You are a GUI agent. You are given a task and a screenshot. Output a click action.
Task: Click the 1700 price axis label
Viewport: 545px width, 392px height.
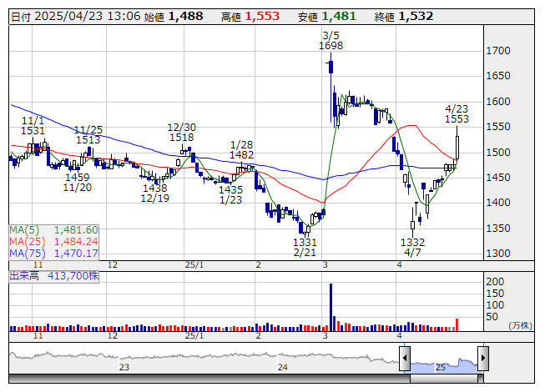pos(498,51)
